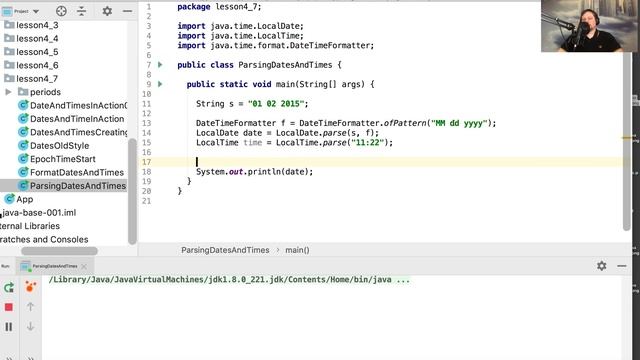Hide the Project tool window
Image resolution: width=640 pixels, height=360 pixels.
pos(127,11)
